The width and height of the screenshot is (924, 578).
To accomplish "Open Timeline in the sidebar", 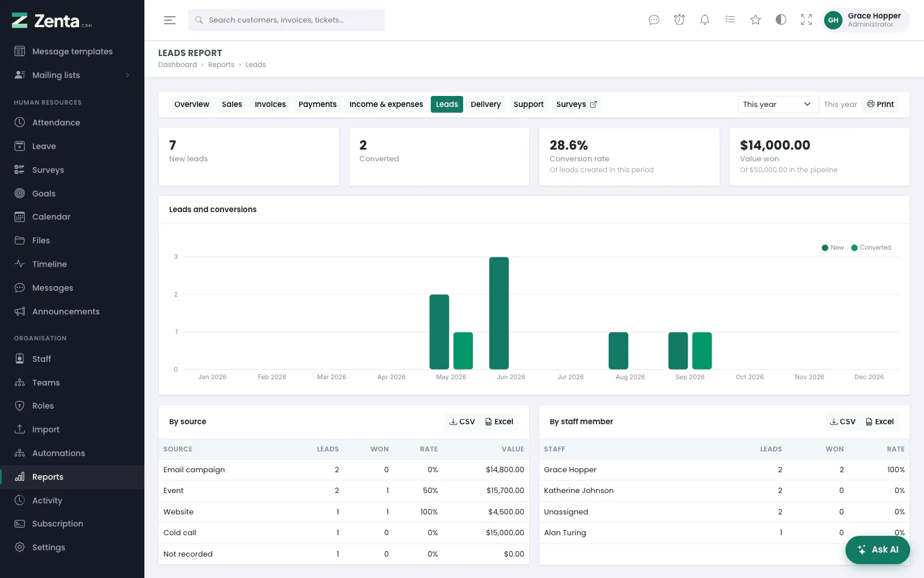I will click(x=72, y=264).
